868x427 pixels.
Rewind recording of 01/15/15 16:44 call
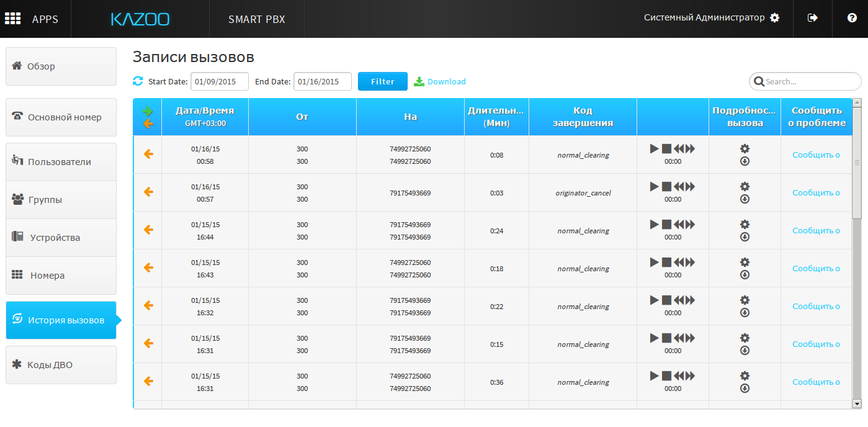pos(679,225)
